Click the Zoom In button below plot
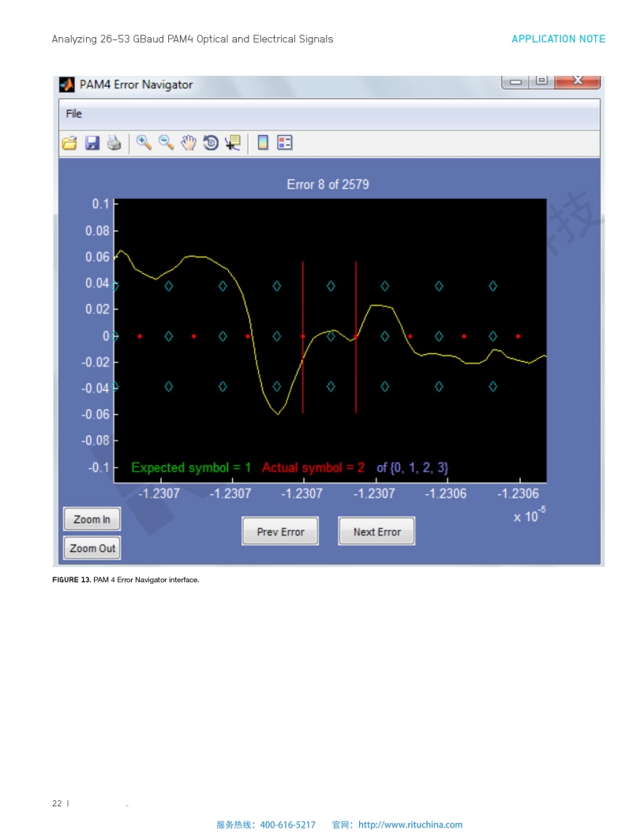Image resolution: width=644 pixels, height=834 pixels. pos(92,520)
